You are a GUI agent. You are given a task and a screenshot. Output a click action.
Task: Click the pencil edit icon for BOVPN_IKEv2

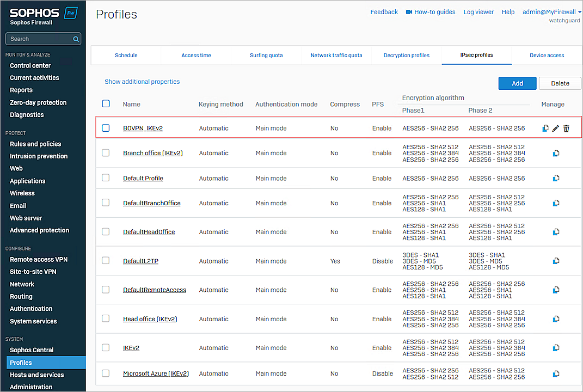tap(556, 128)
